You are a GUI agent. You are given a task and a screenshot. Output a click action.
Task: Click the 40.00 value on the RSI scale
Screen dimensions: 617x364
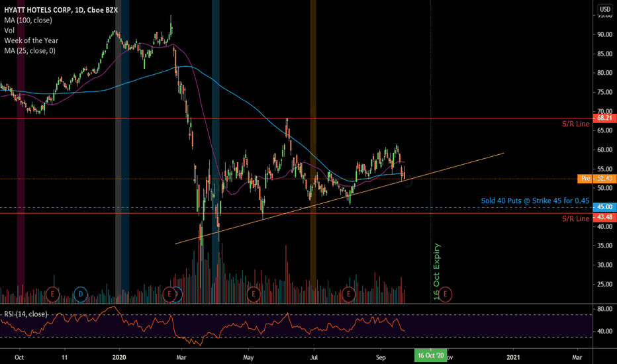point(604,332)
